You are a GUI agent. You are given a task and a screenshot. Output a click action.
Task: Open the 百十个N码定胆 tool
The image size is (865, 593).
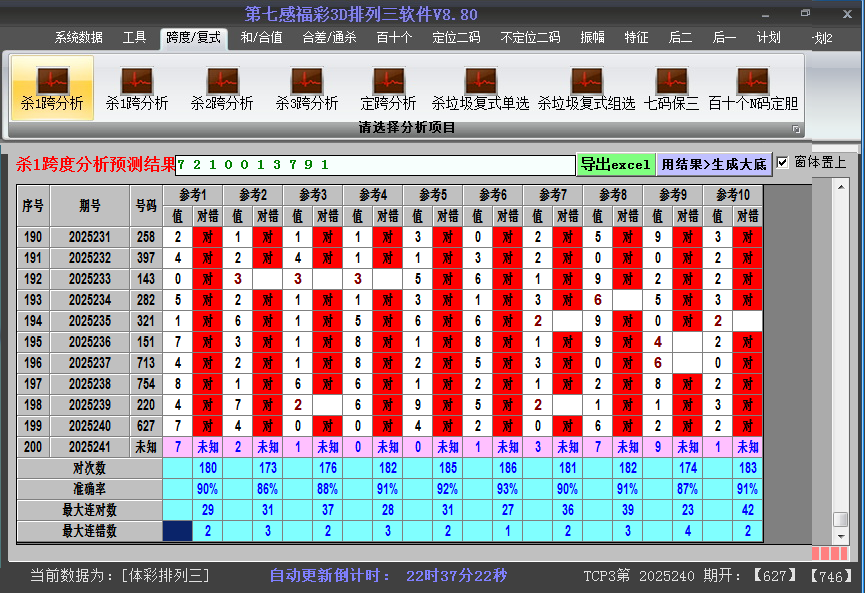coord(753,88)
